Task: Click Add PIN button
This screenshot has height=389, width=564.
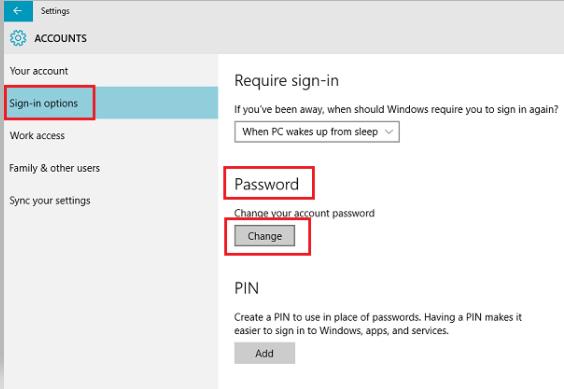Action: coord(265,353)
